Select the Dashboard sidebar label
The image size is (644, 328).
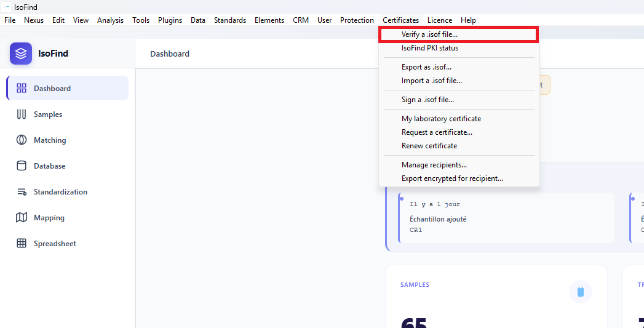(52, 89)
